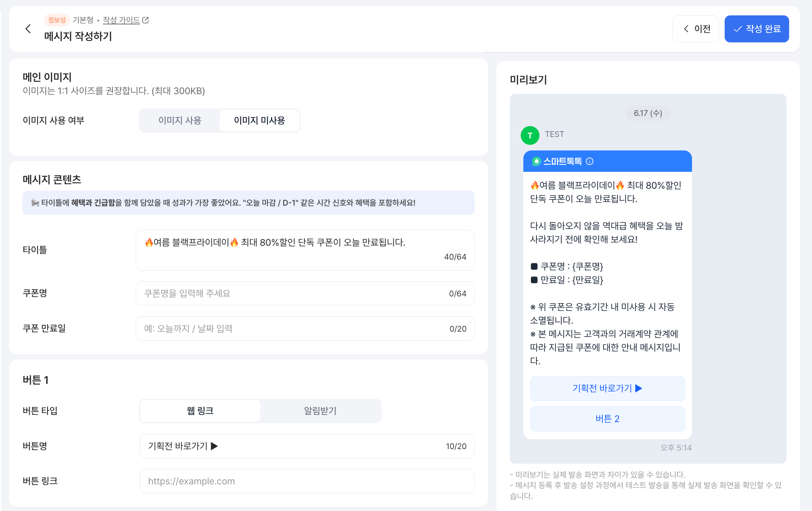
Task: Click into the 타이틀 text field
Action: pos(305,250)
